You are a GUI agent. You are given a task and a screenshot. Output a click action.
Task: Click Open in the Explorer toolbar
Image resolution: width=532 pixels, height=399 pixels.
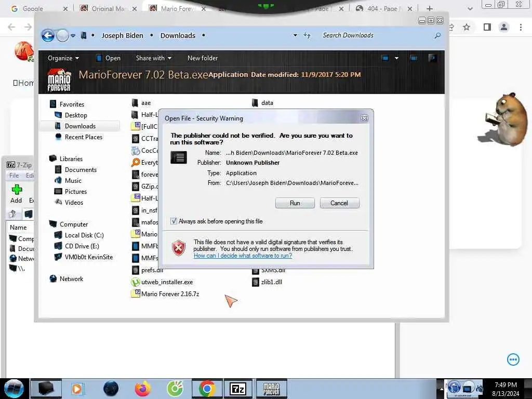(108, 58)
